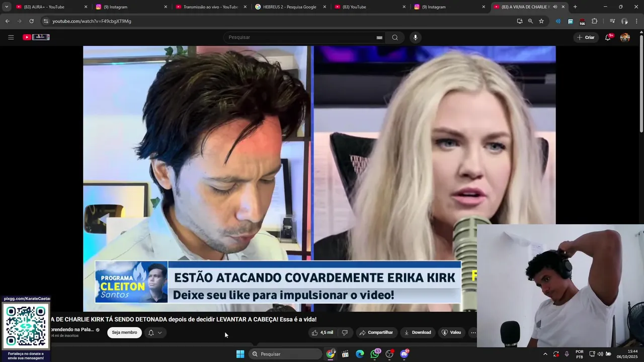Open Chrome profile avatar
This screenshot has height=362, width=644.
click(624, 21)
